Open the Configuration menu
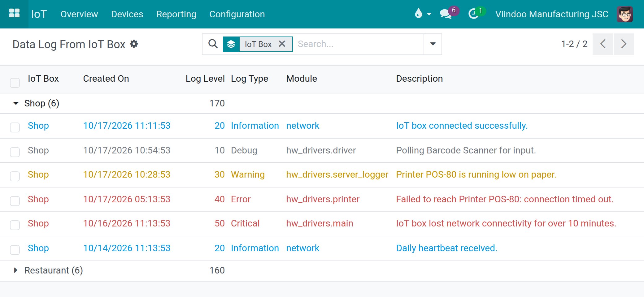This screenshot has height=297, width=644. tap(237, 14)
